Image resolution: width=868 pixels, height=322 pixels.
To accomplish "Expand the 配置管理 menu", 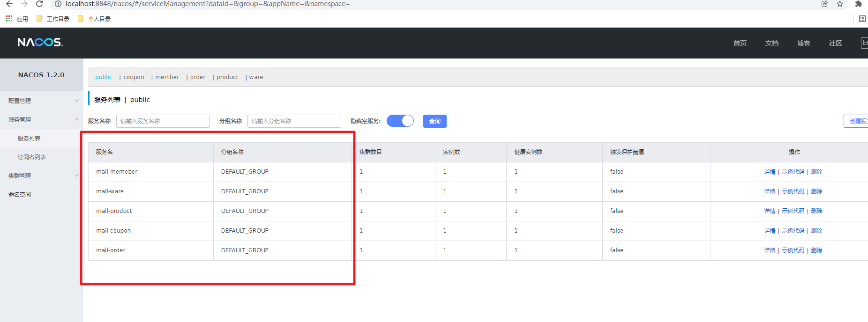I will (x=42, y=101).
